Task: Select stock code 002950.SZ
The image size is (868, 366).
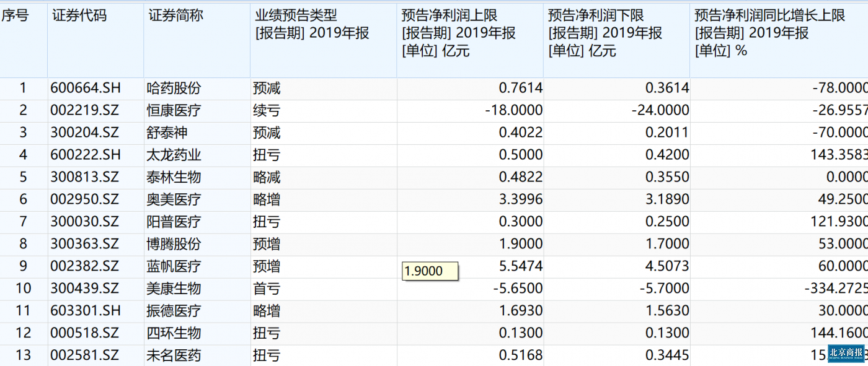Action: [84, 200]
